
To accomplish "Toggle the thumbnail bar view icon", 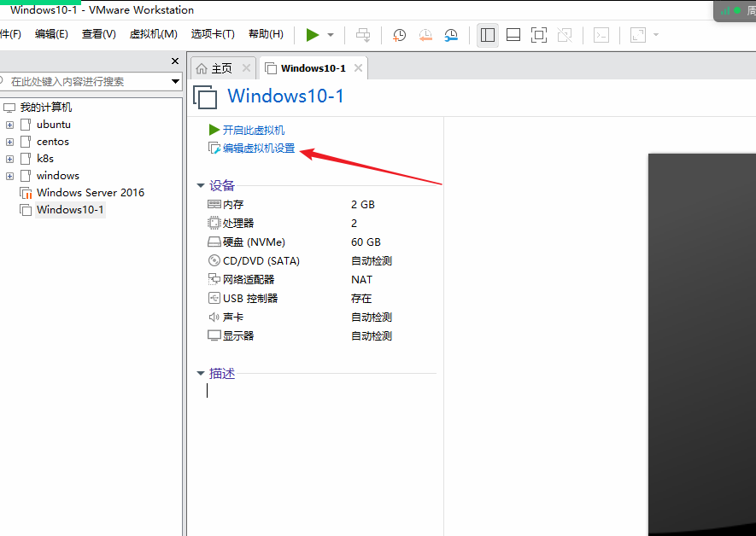I will (513, 35).
